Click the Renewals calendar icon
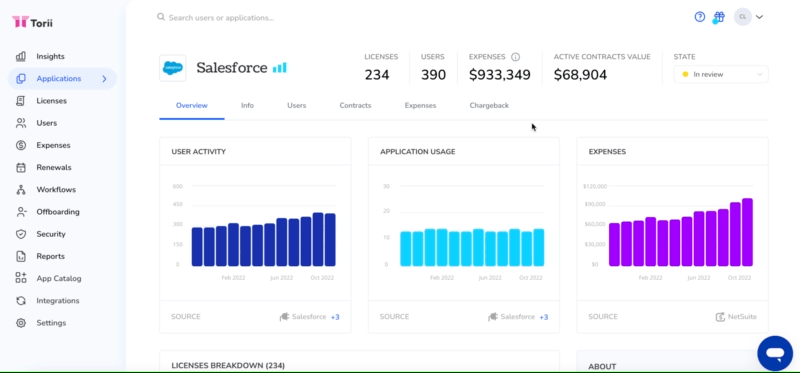 (x=20, y=167)
